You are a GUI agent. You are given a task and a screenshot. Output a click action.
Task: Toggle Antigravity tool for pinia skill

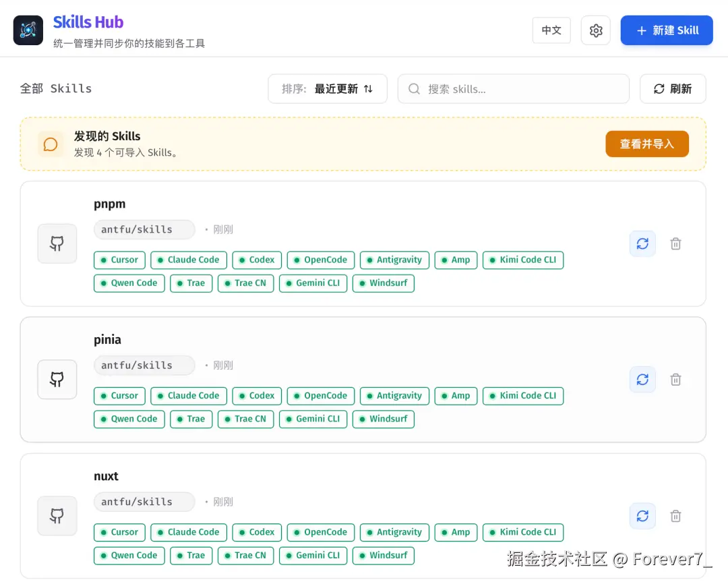tap(394, 396)
